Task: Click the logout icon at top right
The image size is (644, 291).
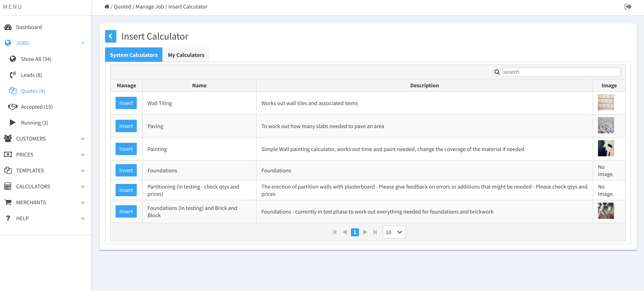Action: [x=628, y=7]
